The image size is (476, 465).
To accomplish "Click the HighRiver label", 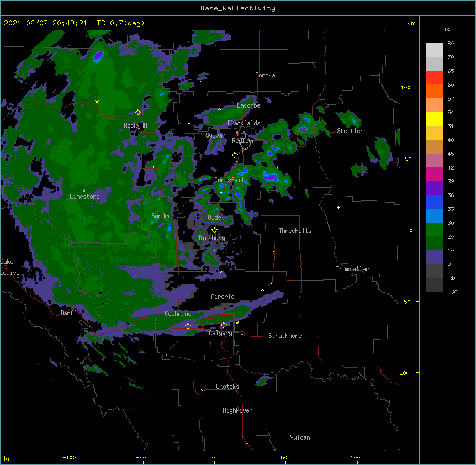I will (x=237, y=410).
